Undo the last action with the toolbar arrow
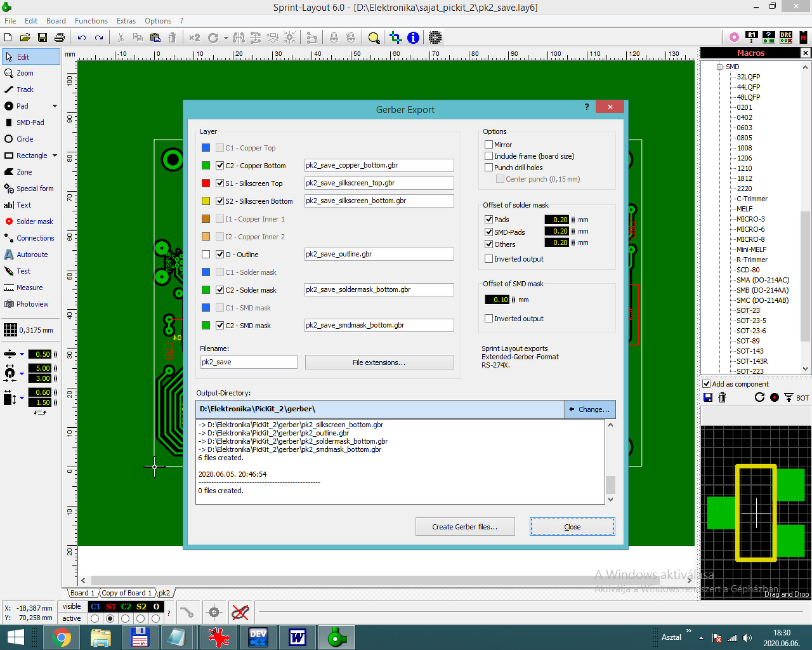812x650 pixels. coord(82,37)
